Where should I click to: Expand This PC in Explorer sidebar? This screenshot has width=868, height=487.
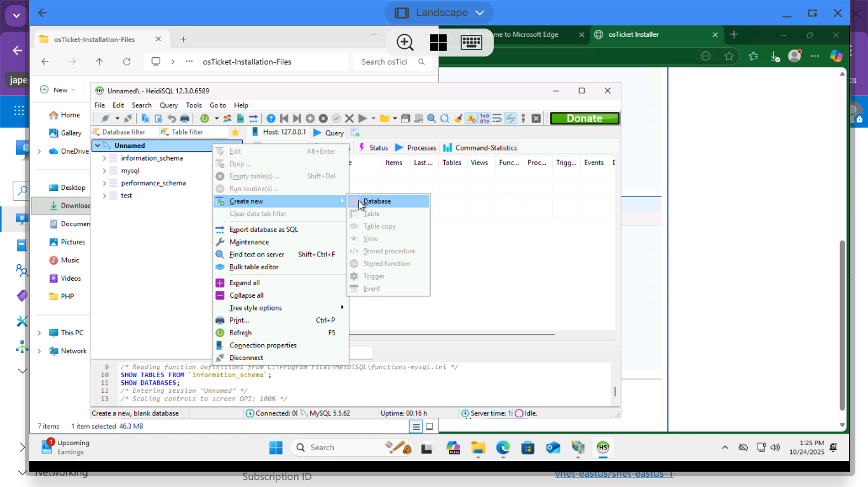(39, 333)
